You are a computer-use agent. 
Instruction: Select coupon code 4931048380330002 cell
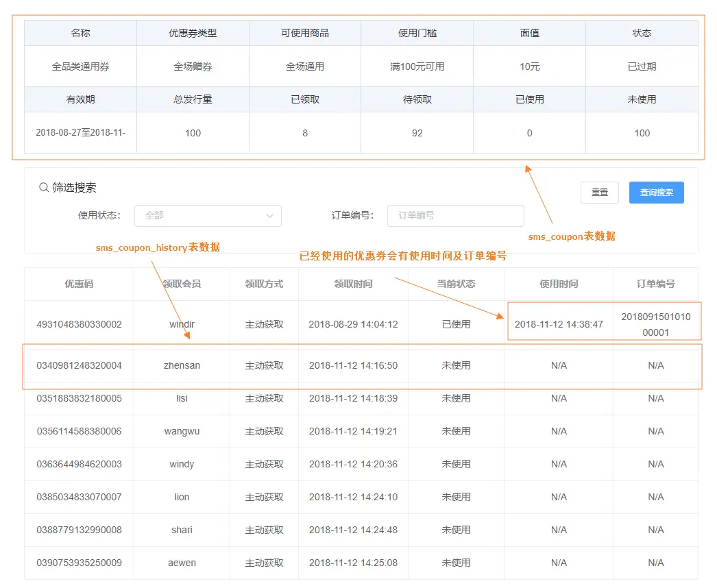point(79,324)
